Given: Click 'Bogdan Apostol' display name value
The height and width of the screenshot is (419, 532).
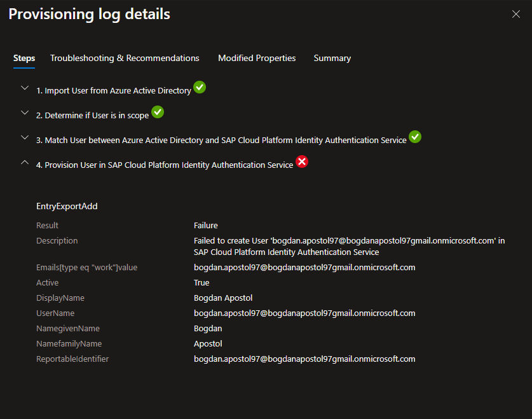Looking at the screenshot, I should click(x=223, y=298).
